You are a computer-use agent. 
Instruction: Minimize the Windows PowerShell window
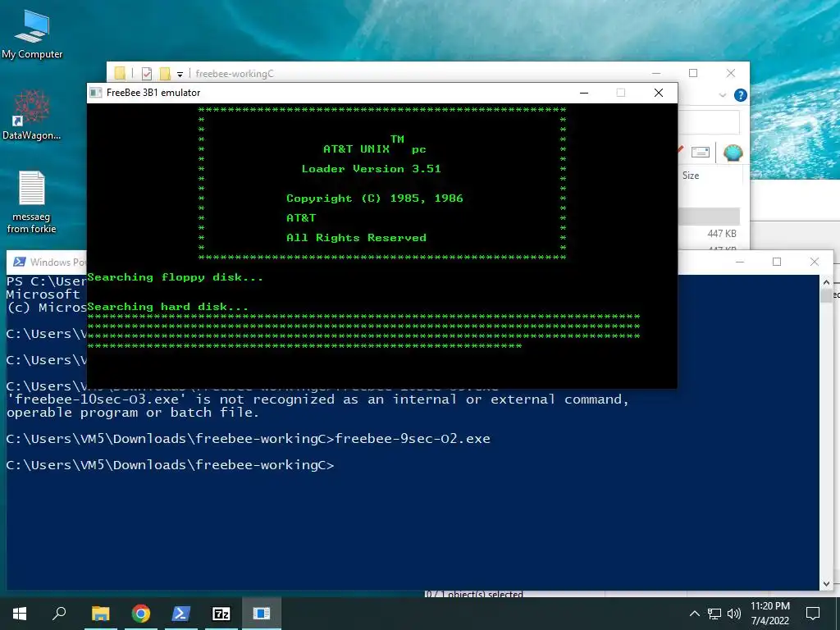(x=740, y=262)
